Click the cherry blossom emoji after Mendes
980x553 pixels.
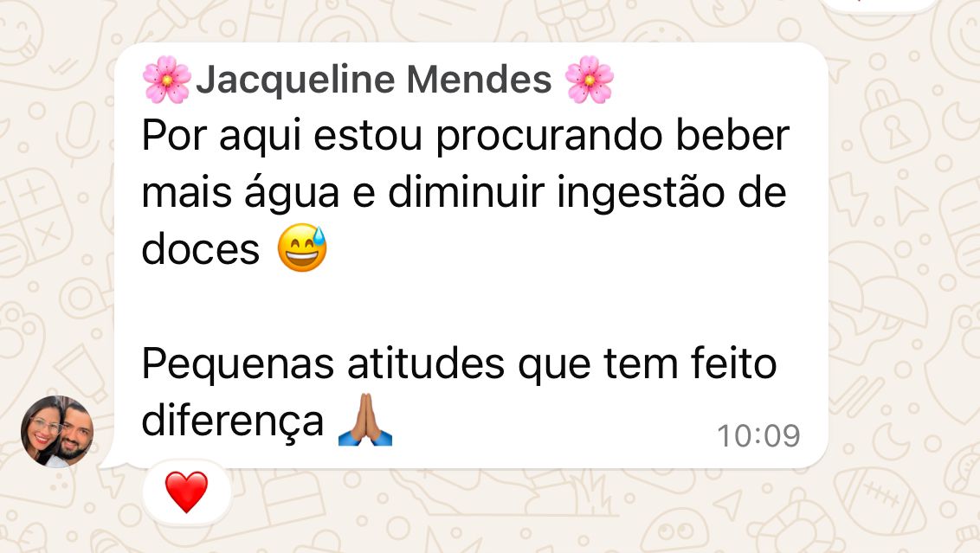[x=589, y=80]
